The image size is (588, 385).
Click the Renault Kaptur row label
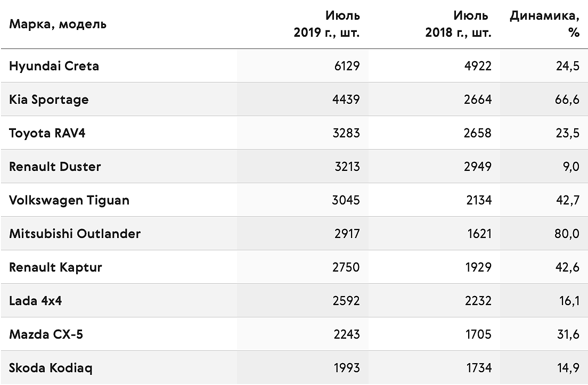(x=55, y=268)
